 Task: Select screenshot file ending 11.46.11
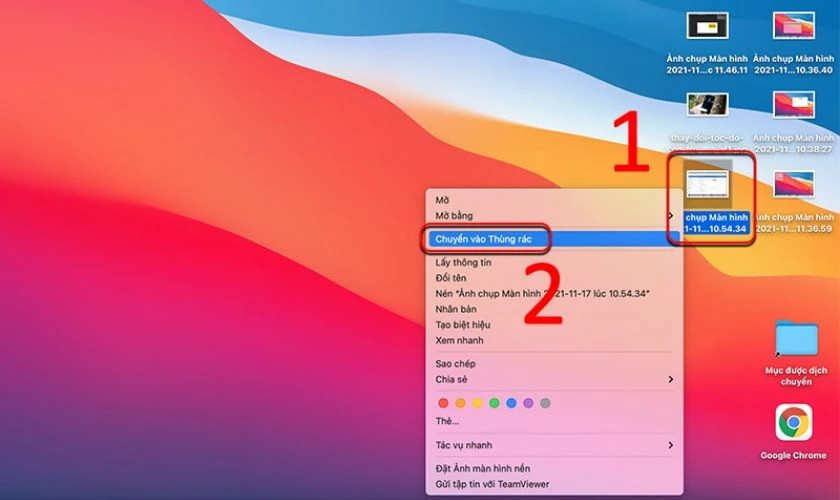[709, 27]
